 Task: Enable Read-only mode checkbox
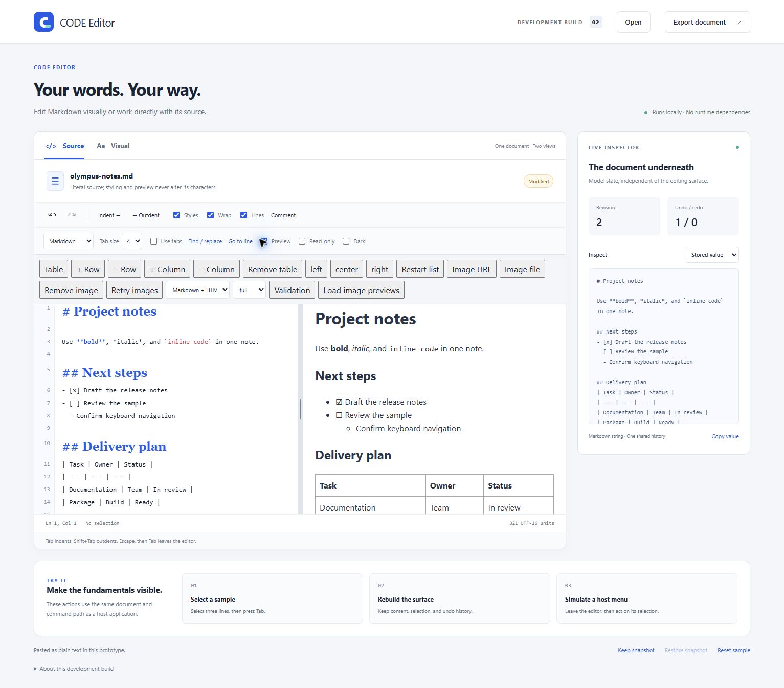pyautogui.click(x=302, y=241)
